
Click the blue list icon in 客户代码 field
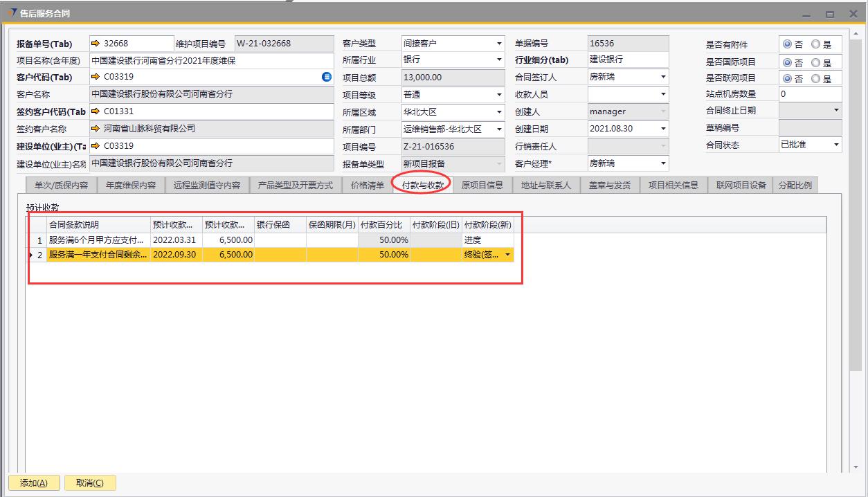click(327, 77)
